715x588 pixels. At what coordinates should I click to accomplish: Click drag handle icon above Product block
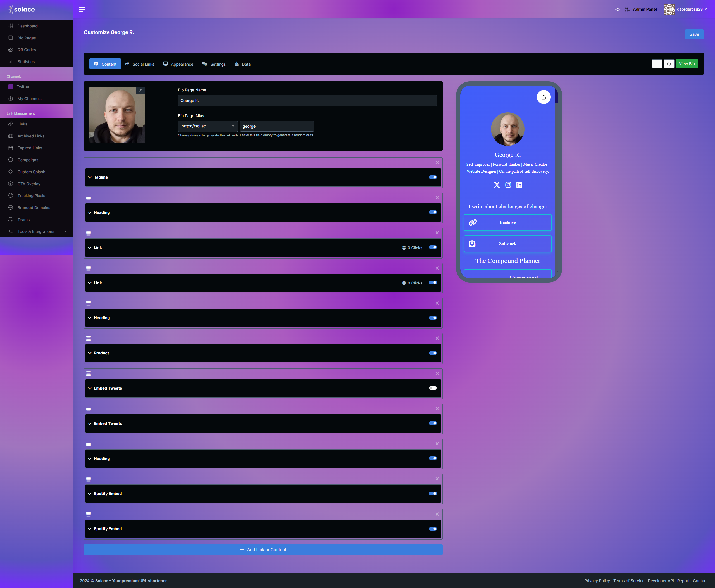(89, 338)
